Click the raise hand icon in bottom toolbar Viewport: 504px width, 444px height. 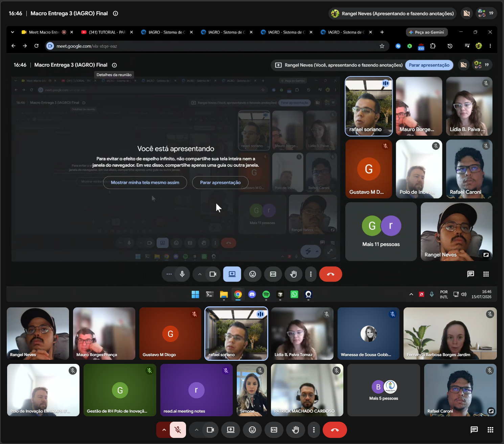click(x=296, y=430)
